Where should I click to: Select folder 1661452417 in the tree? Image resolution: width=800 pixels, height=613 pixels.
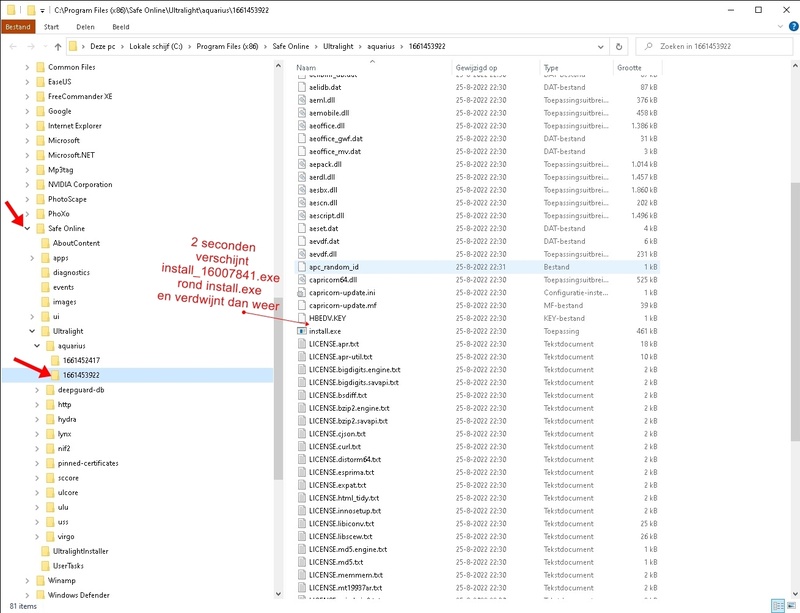[81, 360]
